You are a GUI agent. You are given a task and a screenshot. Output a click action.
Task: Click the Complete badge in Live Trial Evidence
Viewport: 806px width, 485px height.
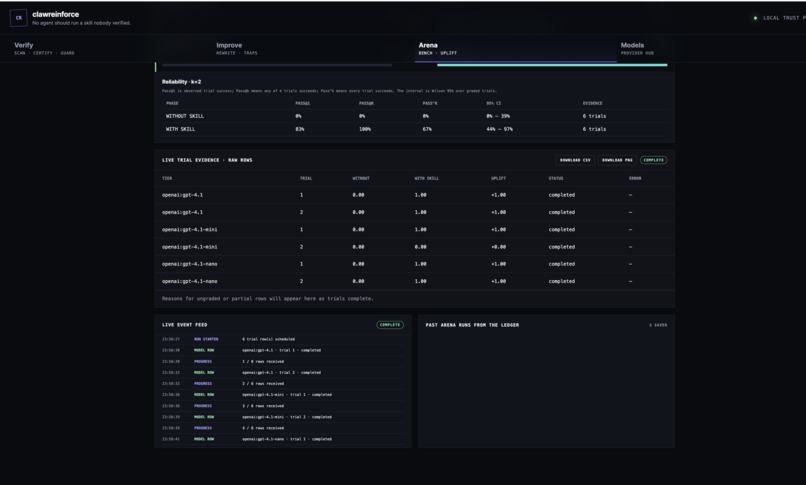[x=653, y=160]
